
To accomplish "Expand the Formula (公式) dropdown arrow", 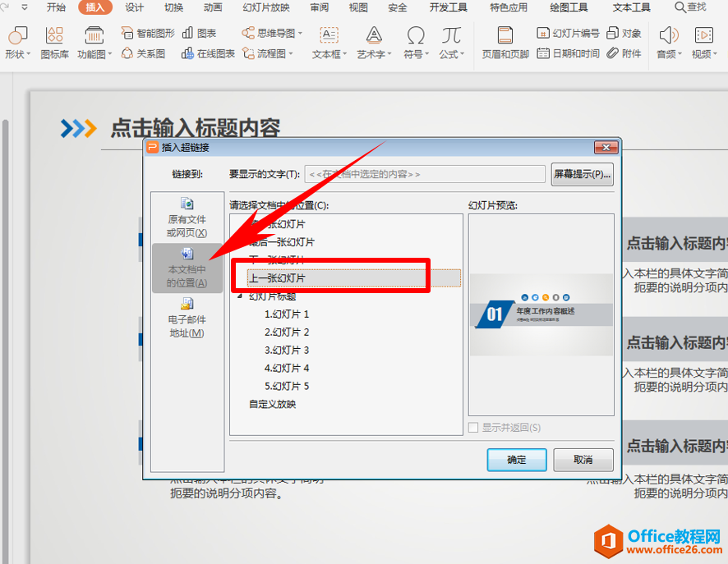I will click(463, 54).
